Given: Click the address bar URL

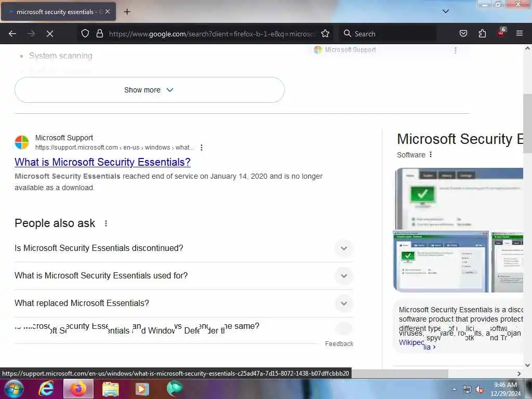Looking at the screenshot, I should 212,34.
